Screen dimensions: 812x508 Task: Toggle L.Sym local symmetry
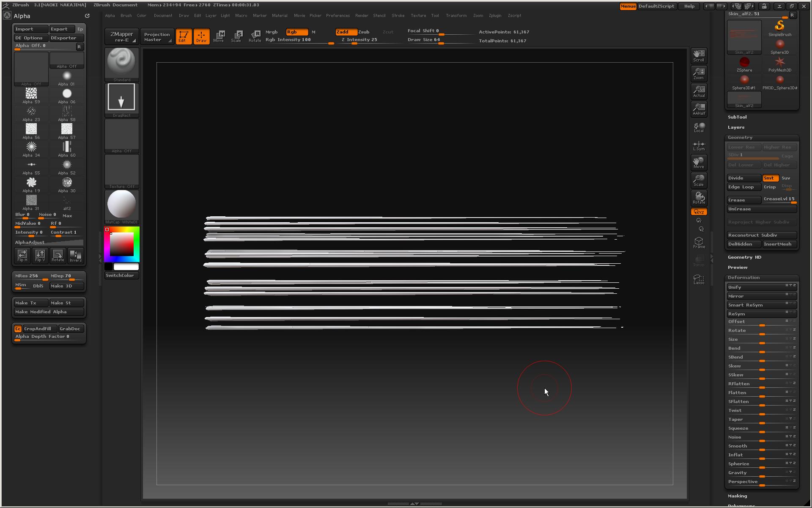tap(699, 145)
